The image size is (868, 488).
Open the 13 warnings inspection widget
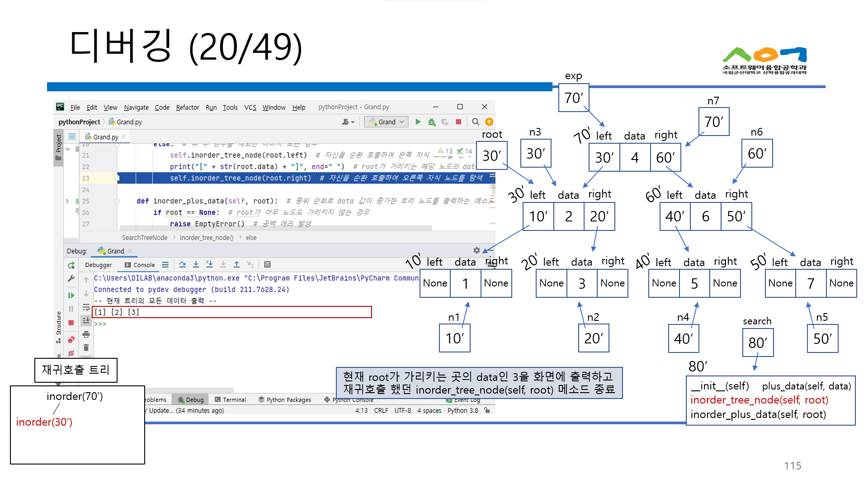pos(445,151)
